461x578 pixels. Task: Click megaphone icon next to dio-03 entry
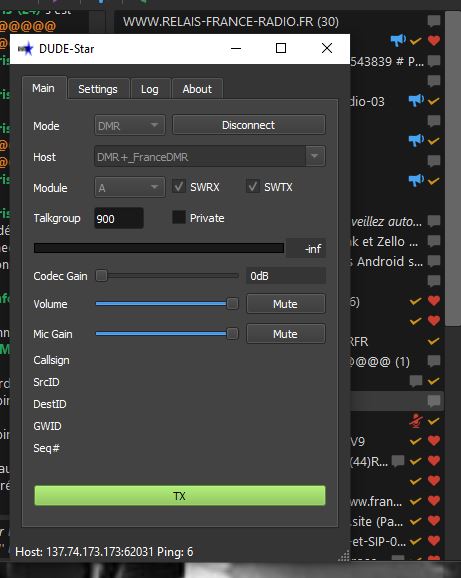click(x=416, y=100)
